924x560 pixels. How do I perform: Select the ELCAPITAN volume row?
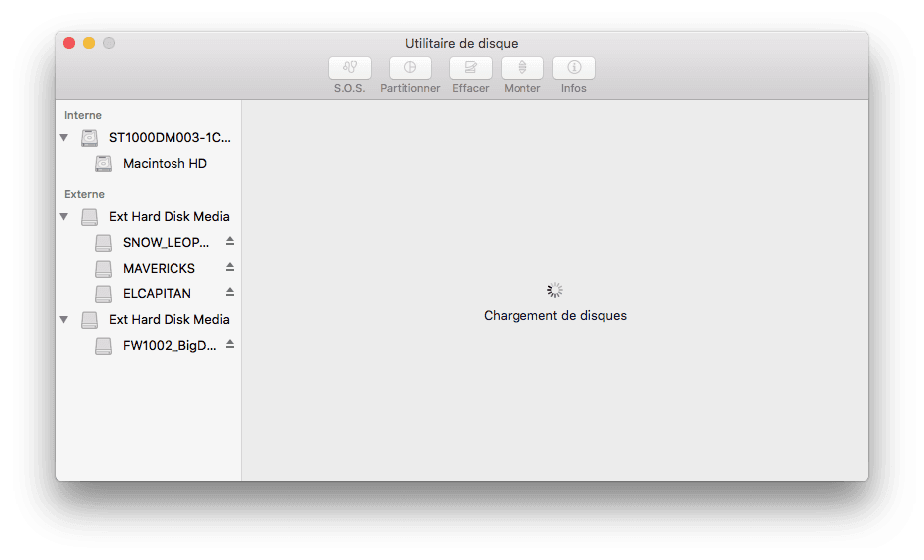[x=149, y=293]
